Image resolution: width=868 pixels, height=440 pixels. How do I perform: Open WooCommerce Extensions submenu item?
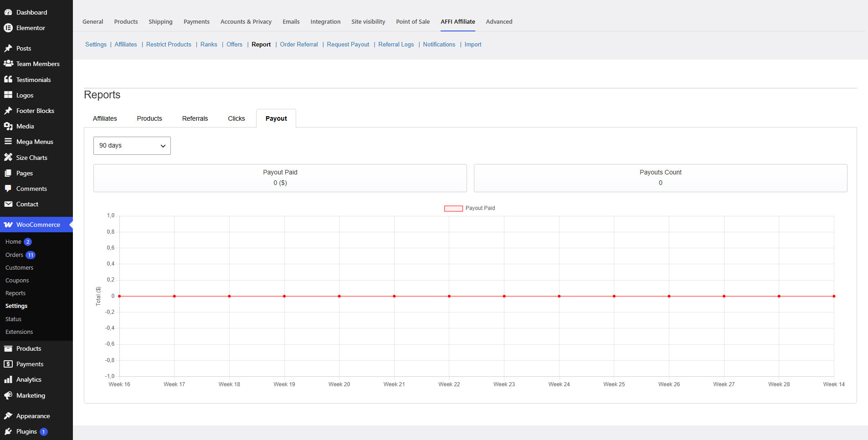pyautogui.click(x=19, y=332)
